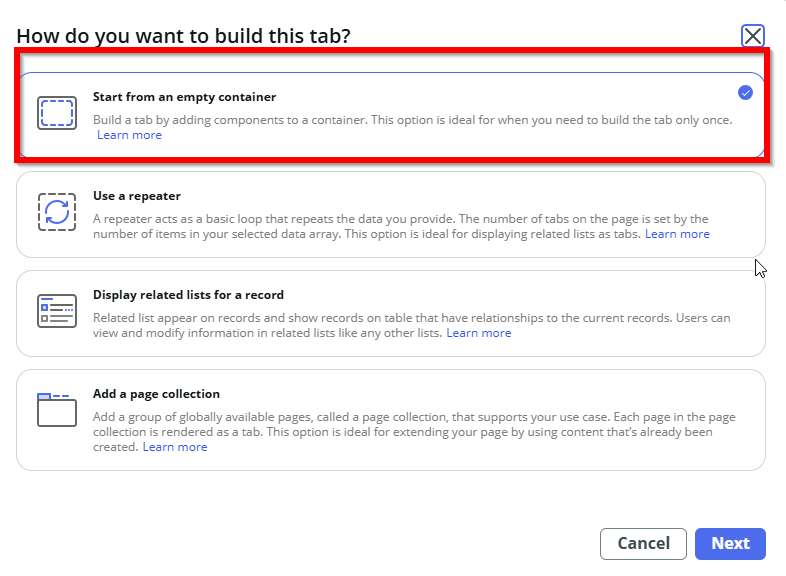The image size is (786, 576).
Task: Choose "Add a page collection" option title
Action: pos(156,394)
